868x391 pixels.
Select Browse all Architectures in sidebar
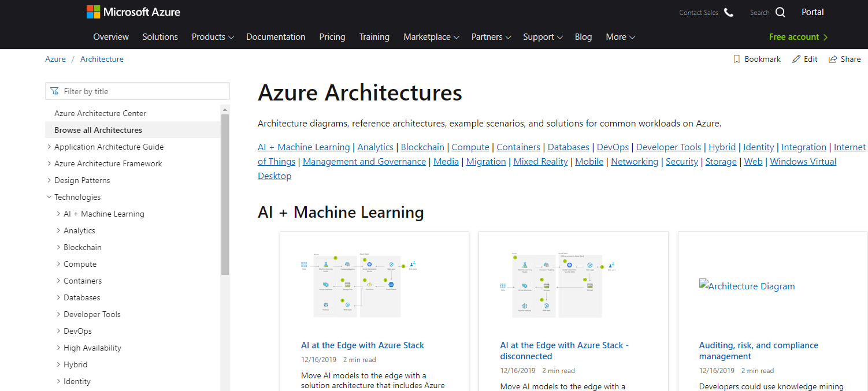132,130
